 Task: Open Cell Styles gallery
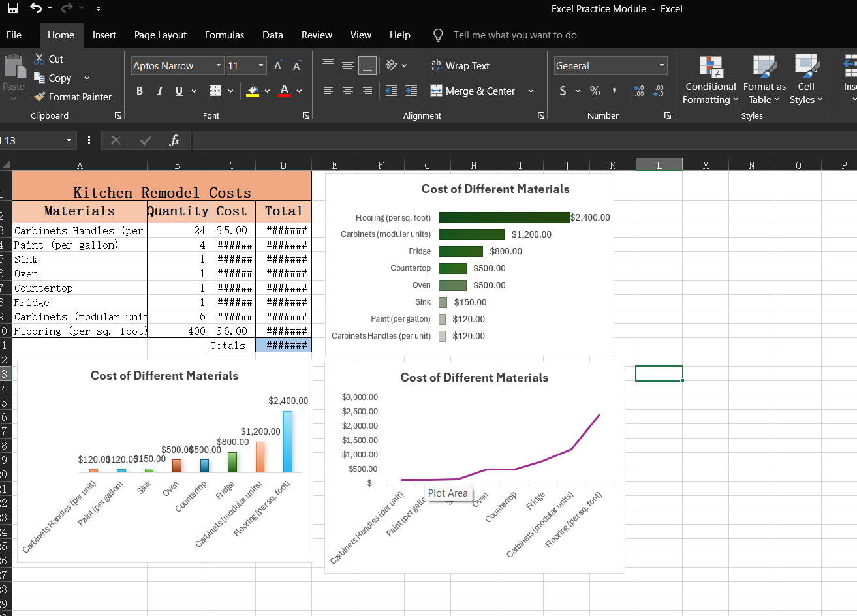[x=806, y=80]
